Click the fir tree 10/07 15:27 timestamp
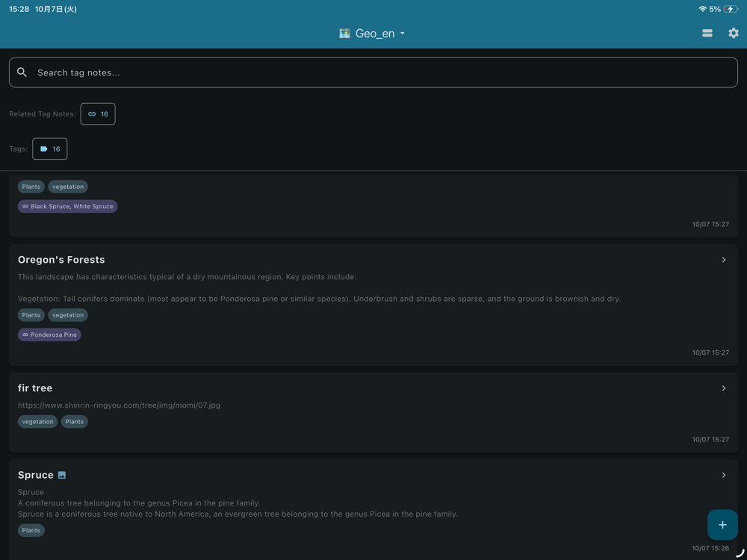 click(710, 440)
